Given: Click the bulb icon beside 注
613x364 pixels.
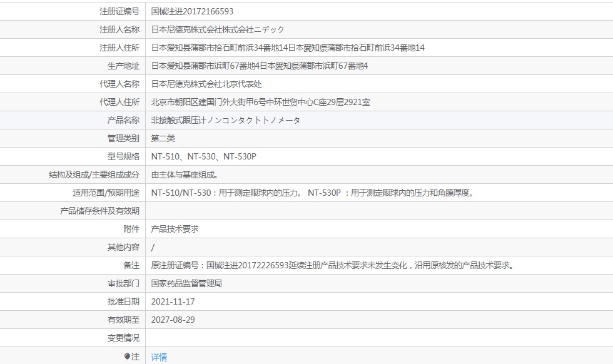Looking at the screenshot, I should 127,356.
